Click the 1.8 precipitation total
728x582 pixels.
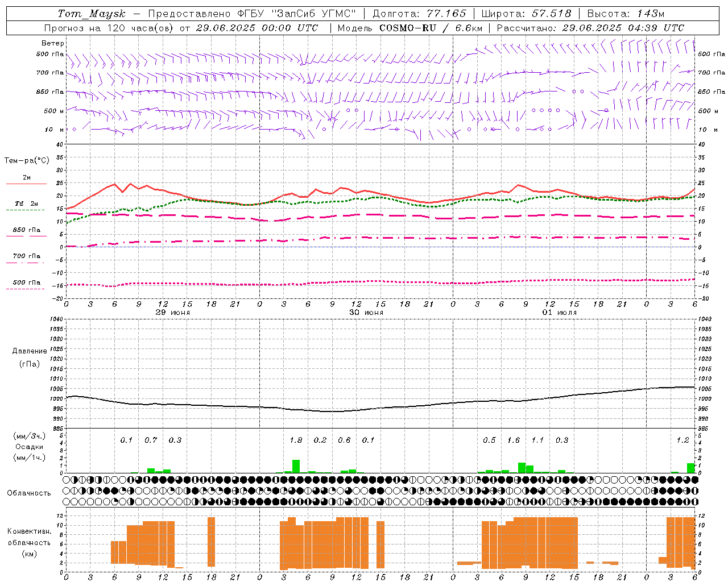click(296, 440)
